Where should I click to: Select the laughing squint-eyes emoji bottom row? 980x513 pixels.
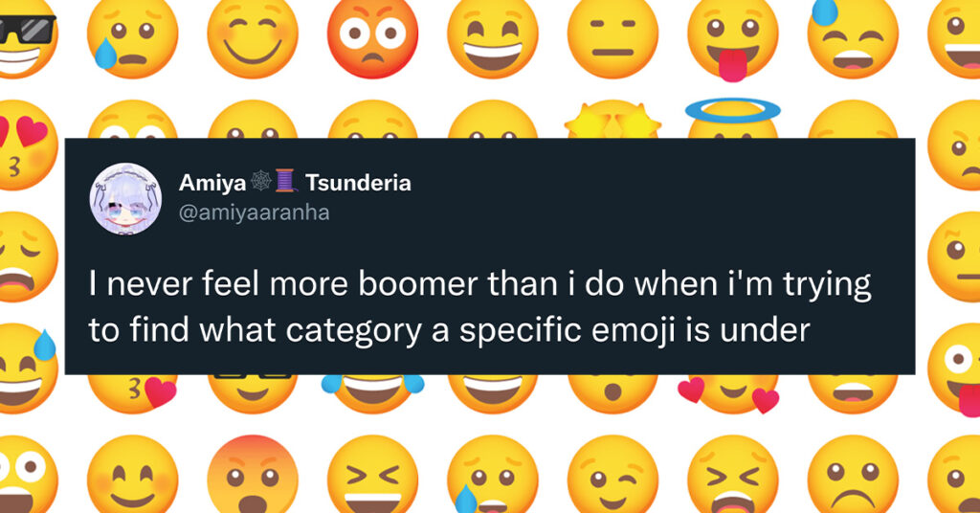click(372, 475)
